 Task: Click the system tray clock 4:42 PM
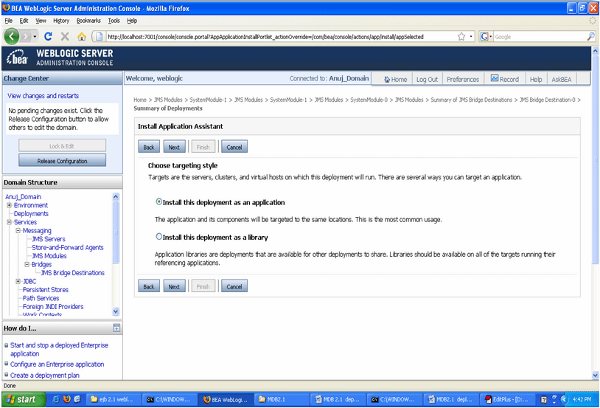[x=582, y=400]
